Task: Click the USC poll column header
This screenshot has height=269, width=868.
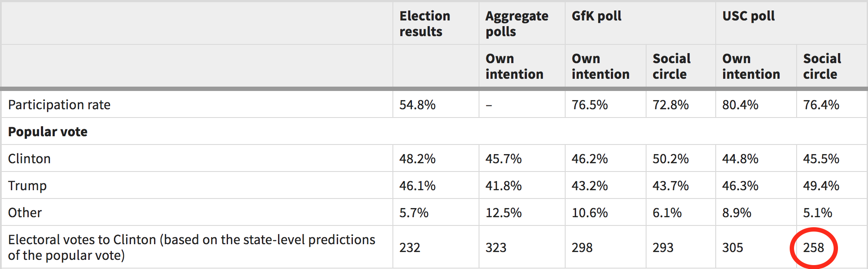Action: 748,16
